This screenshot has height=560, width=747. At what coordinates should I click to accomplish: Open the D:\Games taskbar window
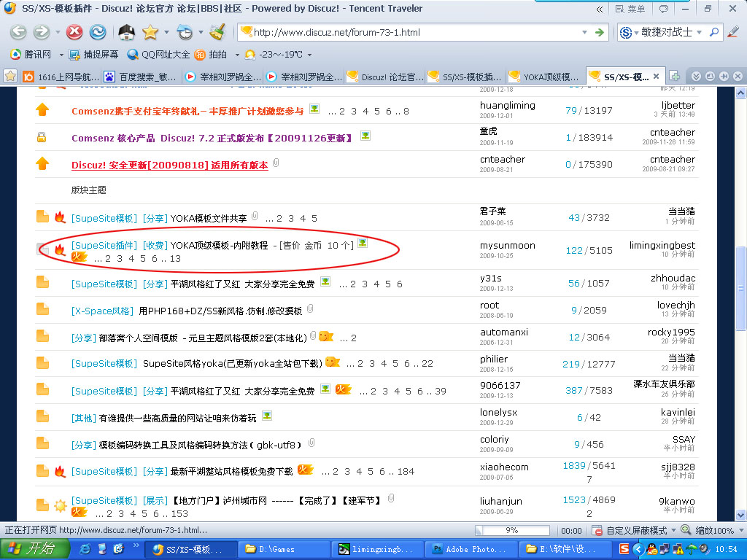point(285,549)
